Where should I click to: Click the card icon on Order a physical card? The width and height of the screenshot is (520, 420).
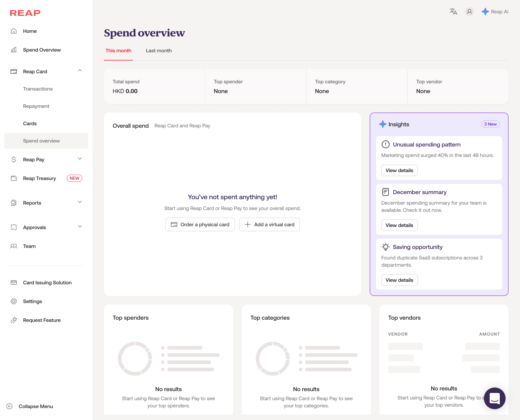pyautogui.click(x=174, y=224)
